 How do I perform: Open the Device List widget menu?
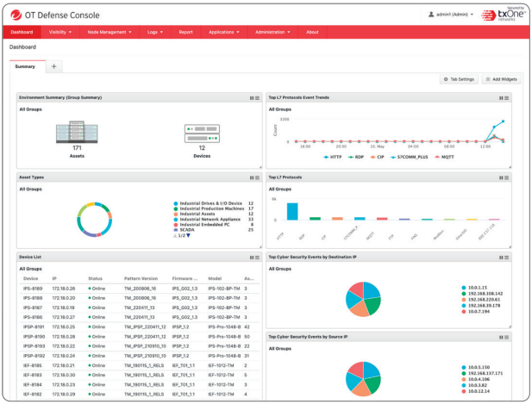coord(257,258)
